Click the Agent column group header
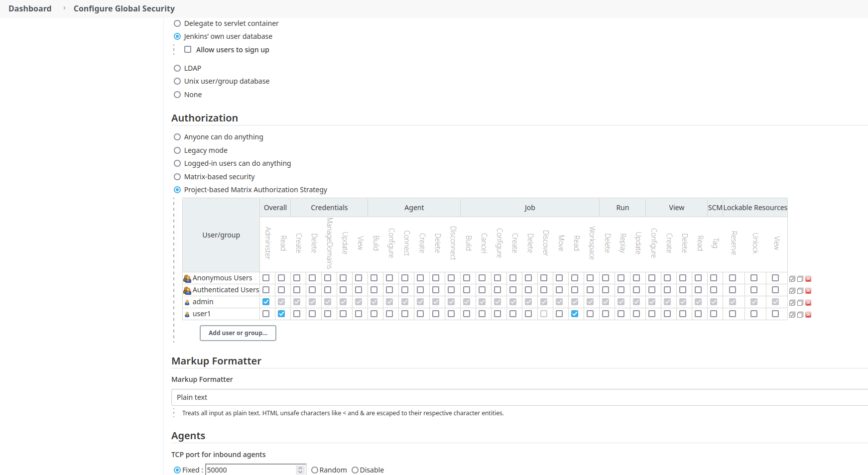 414,208
